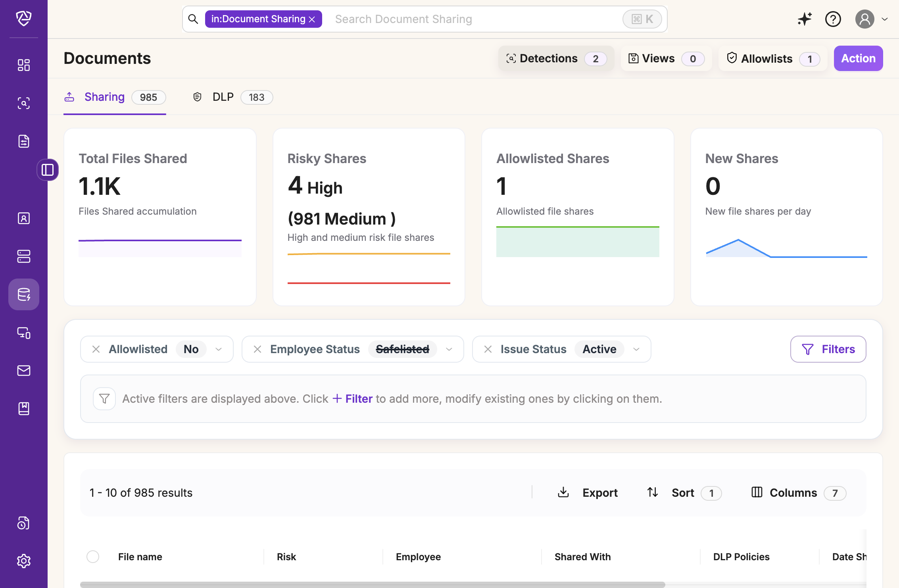This screenshot has height=588, width=899.
Task: Open the mail envelope icon in sidebar
Action: coord(24,371)
